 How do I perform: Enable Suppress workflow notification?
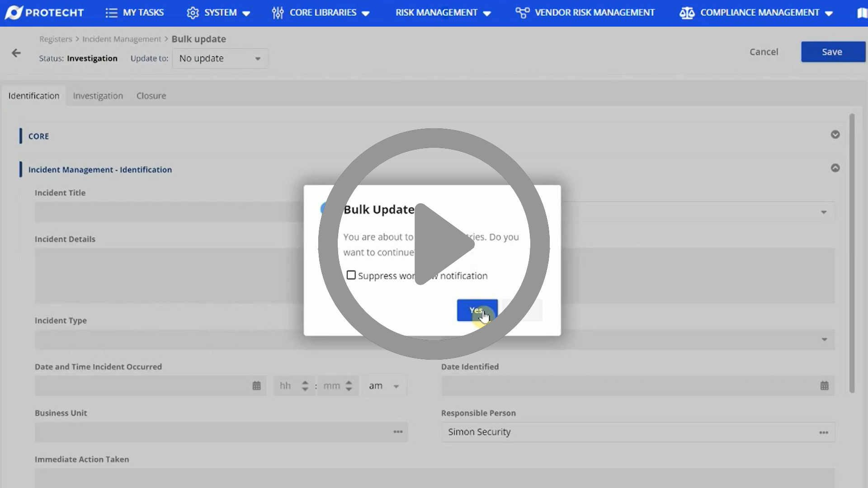pyautogui.click(x=352, y=275)
